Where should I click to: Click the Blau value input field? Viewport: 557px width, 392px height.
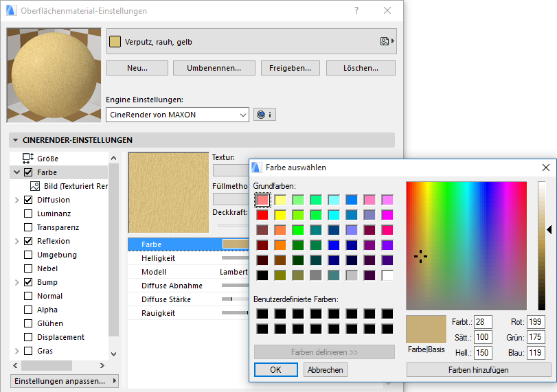pyautogui.click(x=536, y=353)
